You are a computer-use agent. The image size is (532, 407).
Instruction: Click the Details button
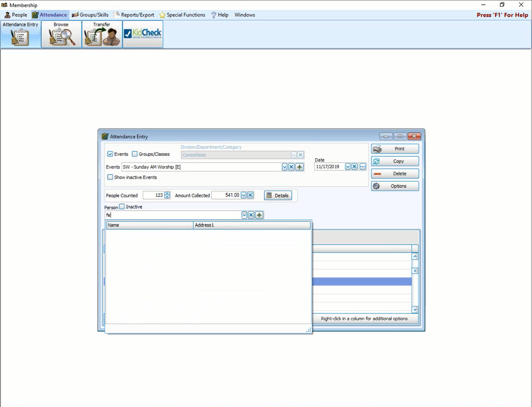[278, 195]
